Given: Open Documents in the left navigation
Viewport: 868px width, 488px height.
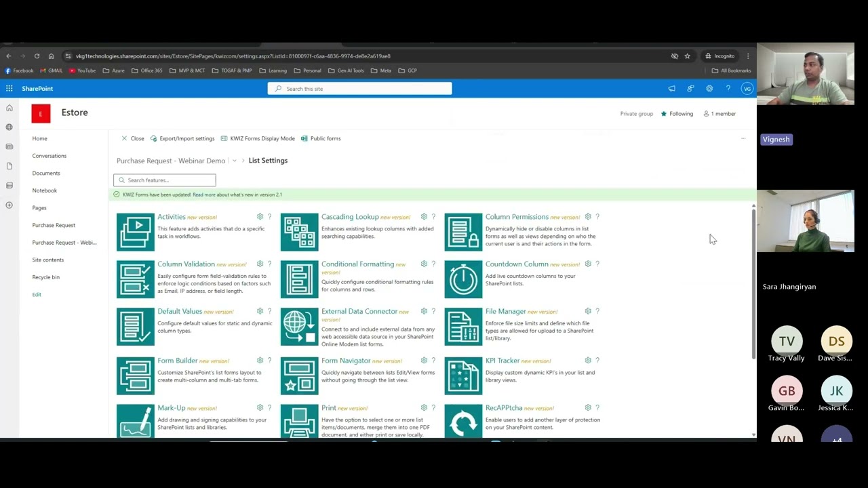Looking at the screenshot, I should pyautogui.click(x=46, y=173).
